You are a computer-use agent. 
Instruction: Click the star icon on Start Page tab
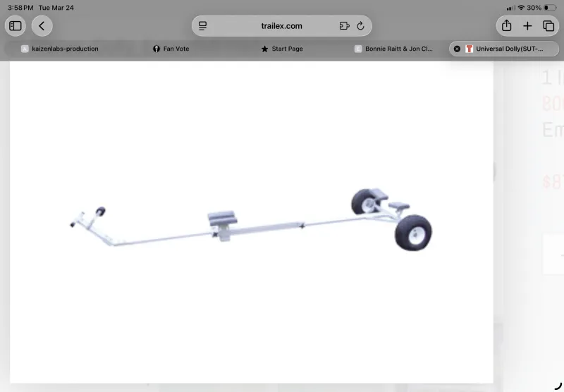click(x=265, y=49)
